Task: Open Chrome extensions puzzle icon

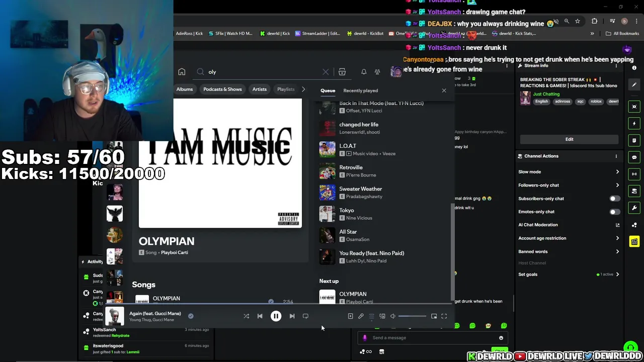Action: pyautogui.click(x=594, y=21)
